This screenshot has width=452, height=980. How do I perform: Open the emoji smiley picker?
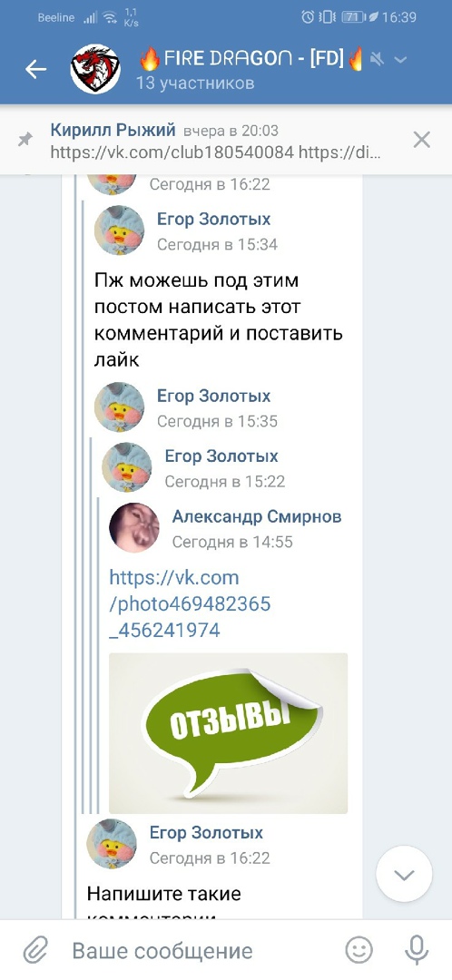coord(359,951)
